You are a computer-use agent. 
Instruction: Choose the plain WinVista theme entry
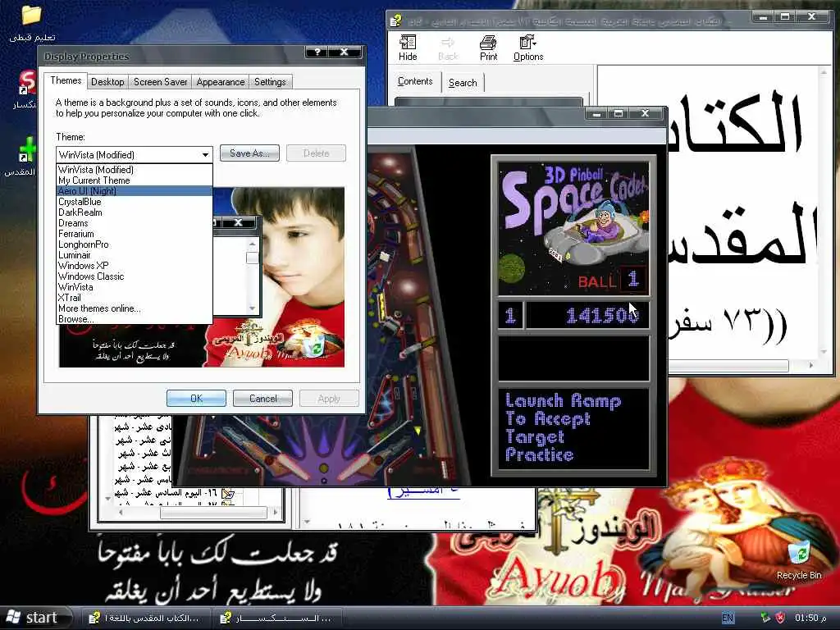(x=135, y=287)
